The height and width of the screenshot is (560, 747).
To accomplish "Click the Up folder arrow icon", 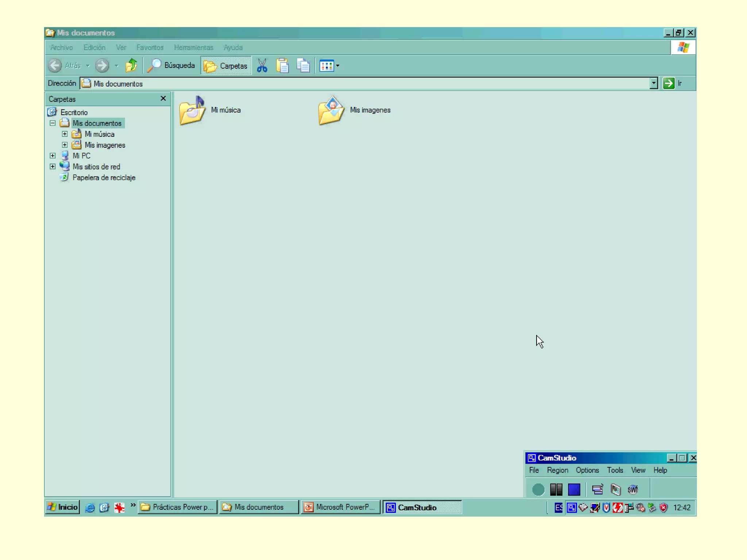I will pyautogui.click(x=131, y=66).
